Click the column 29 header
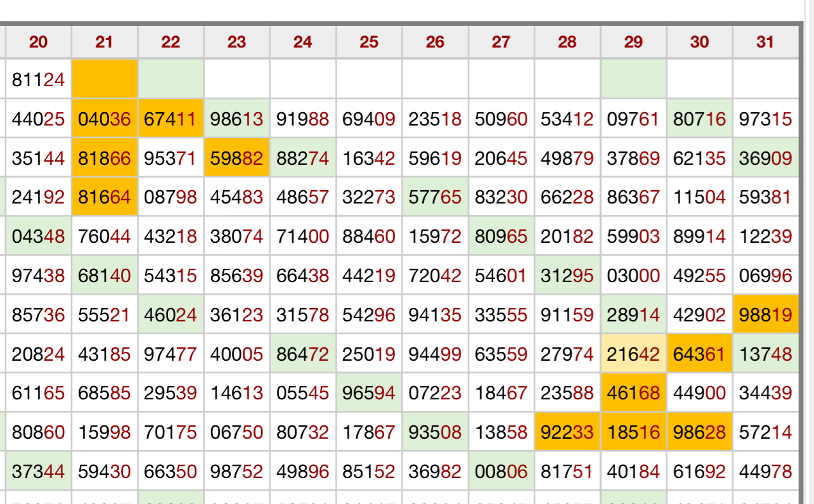Screen dimensions: 814x504 tap(633, 42)
